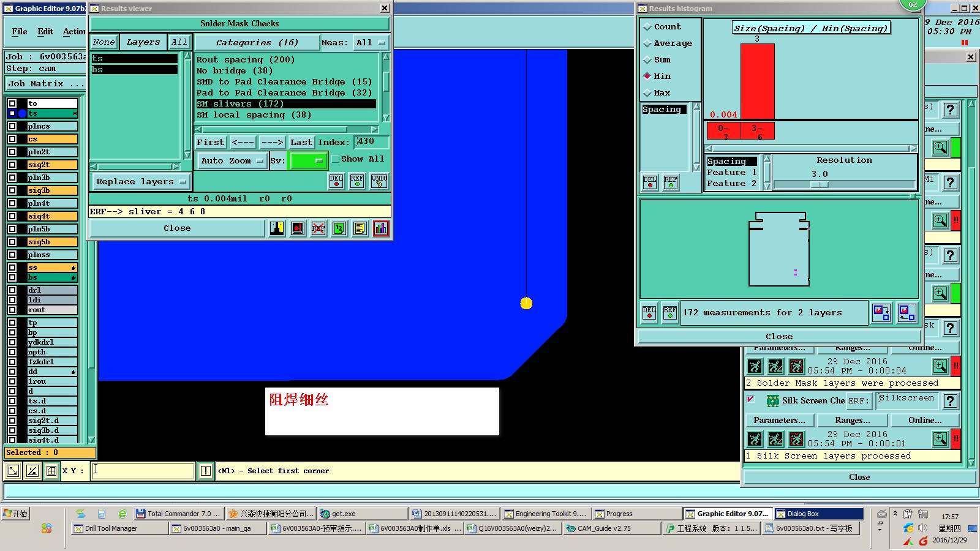The width and height of the screenshot is (980, 551).
Task: Click scroll-down arrow of layer list panel
Action: [91, 440]
